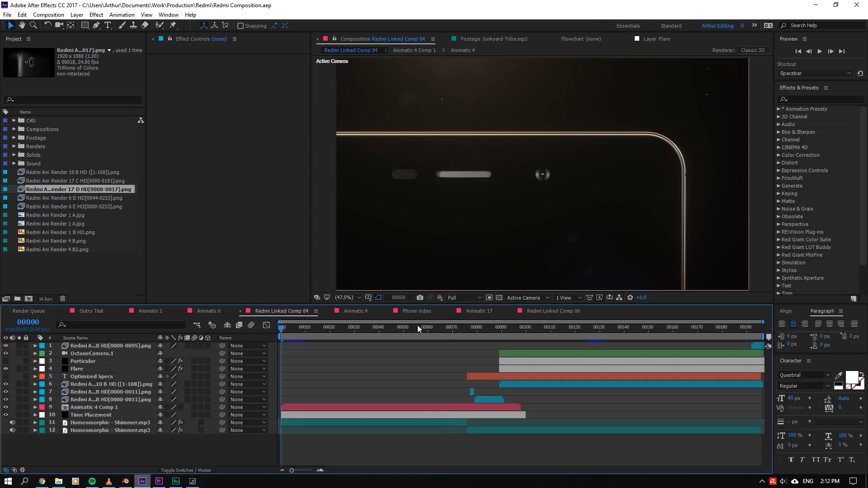This screenshot has height=488, width=868.
Task: Click the delete trash icon in Project panel
Action: click(x=63, y=298)
